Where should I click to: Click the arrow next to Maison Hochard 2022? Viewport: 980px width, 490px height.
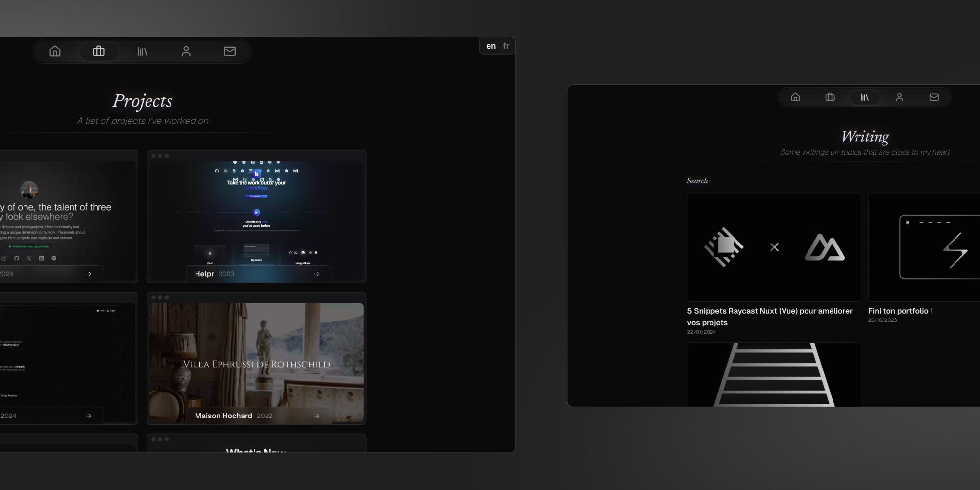[x=317, y=416]
